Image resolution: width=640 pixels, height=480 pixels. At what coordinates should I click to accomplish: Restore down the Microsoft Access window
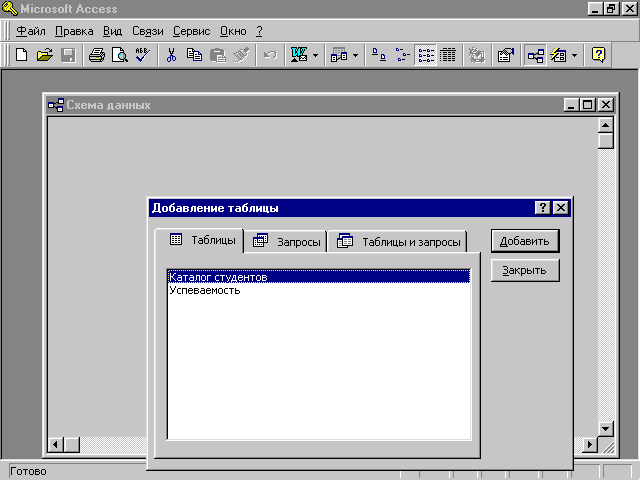coord(611,9)
